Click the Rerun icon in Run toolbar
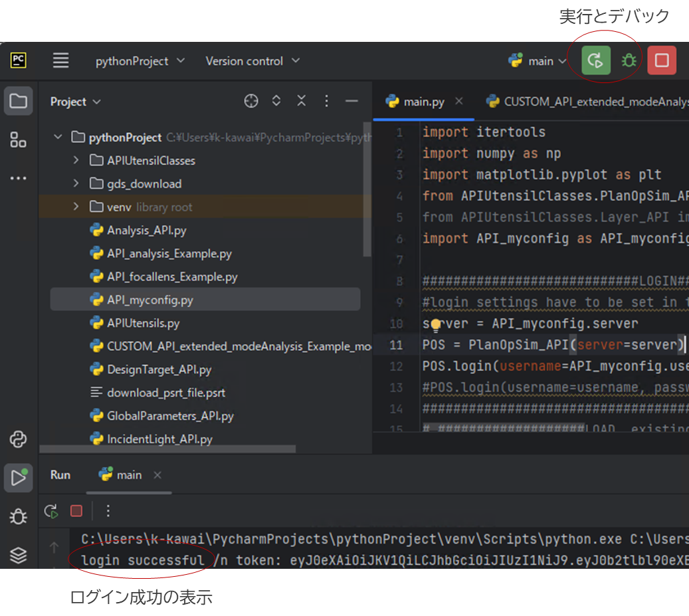 point(51,511)
